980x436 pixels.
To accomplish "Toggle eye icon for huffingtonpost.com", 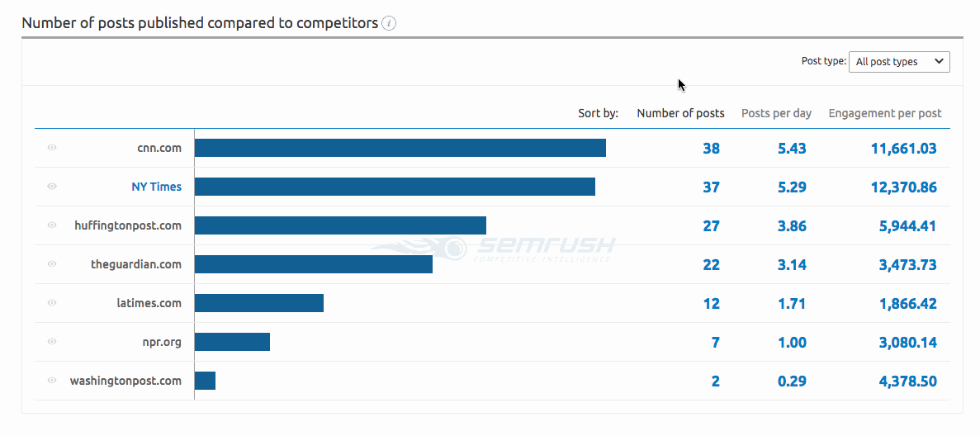I will [52, 225].
